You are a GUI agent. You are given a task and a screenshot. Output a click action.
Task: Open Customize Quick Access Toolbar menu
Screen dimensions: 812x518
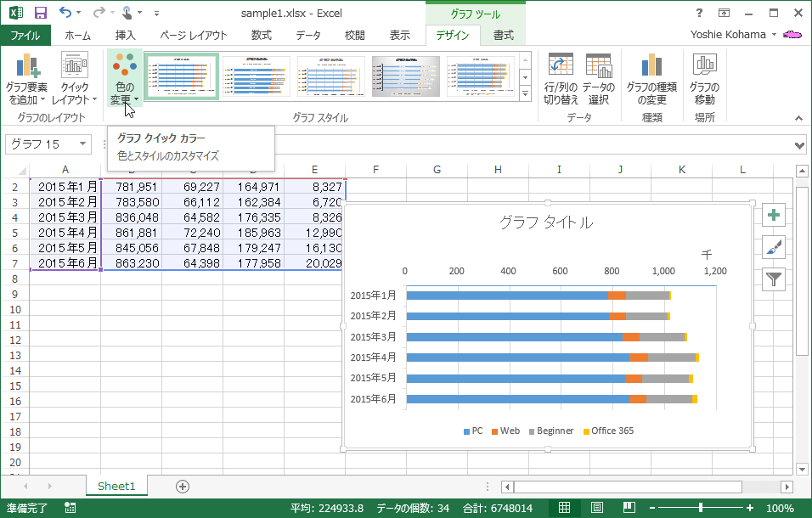156,13
